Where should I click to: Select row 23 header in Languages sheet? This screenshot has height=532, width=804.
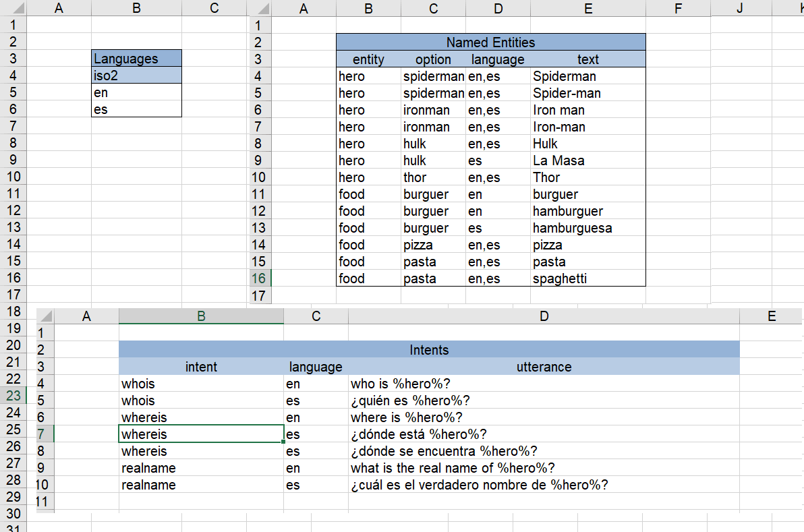13,396
